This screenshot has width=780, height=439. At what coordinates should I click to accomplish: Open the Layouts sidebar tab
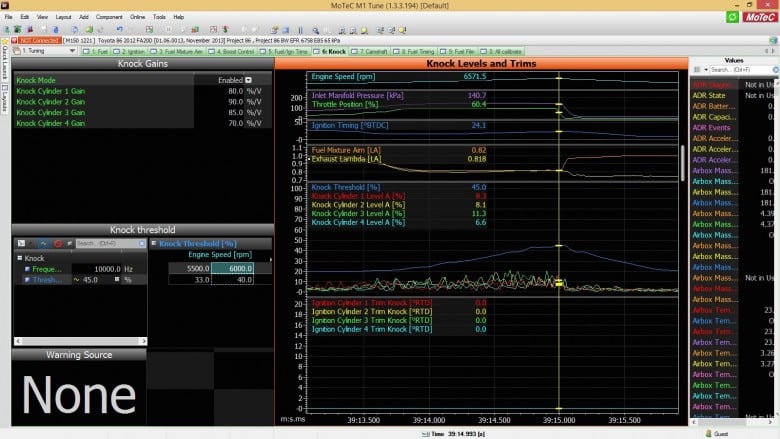(x=5, y=98)
